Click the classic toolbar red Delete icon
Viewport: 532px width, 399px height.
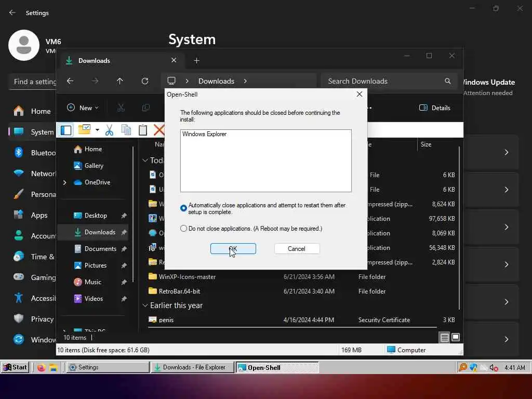click(158, 130)
